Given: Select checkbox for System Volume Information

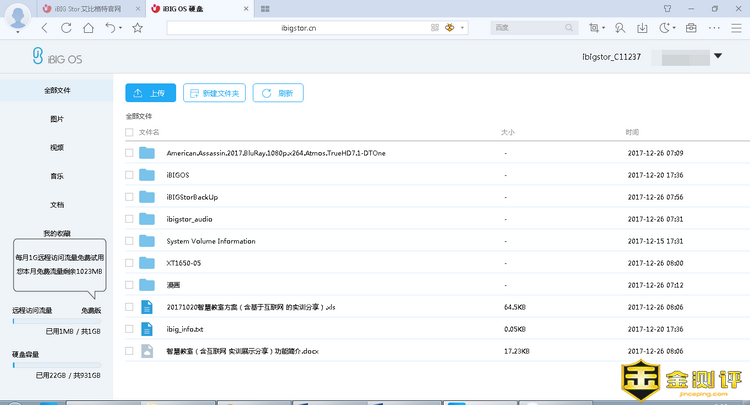Looking at the screenshot, I should pyautogui.click(x=129, y=241).
